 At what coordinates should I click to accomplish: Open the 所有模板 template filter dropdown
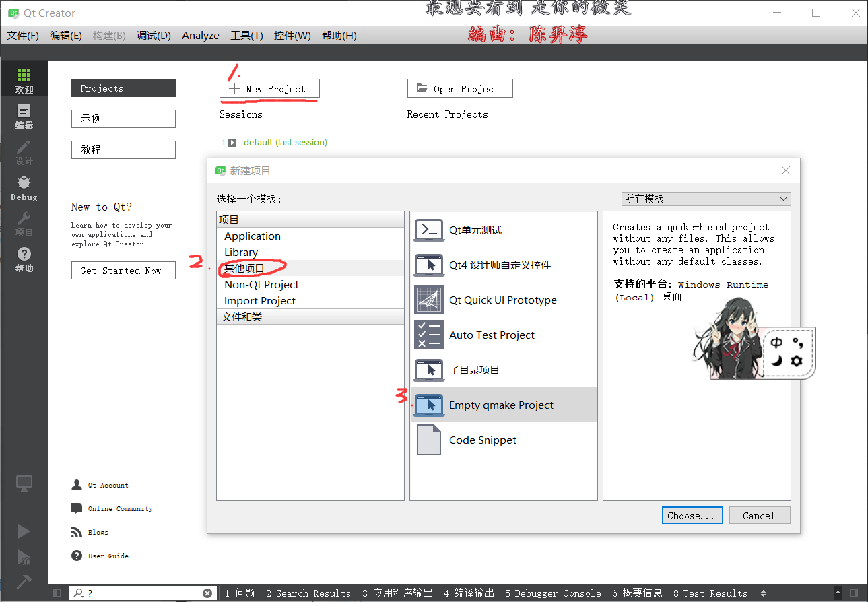point(706,199)
